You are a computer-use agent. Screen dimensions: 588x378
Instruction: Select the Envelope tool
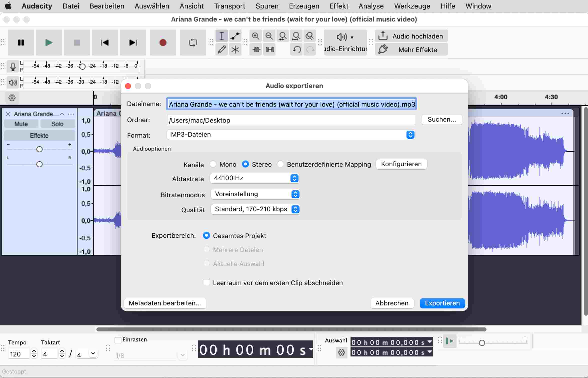point(235,36)
